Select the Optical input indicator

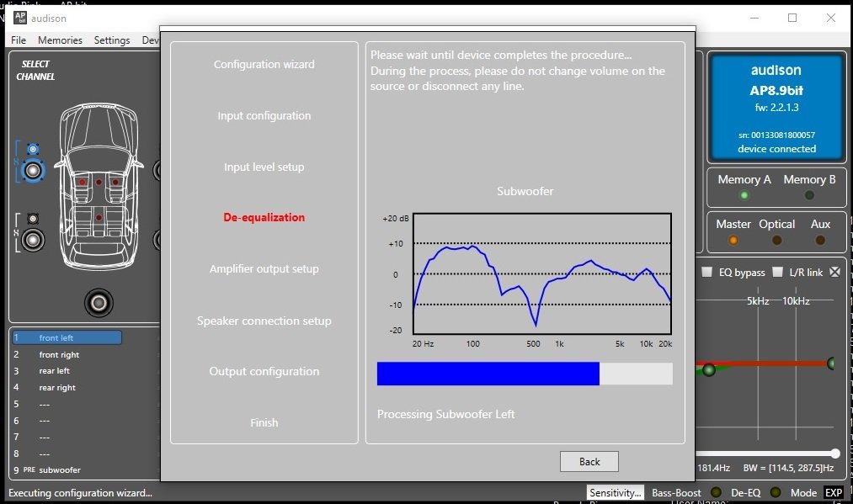(777, 240)
